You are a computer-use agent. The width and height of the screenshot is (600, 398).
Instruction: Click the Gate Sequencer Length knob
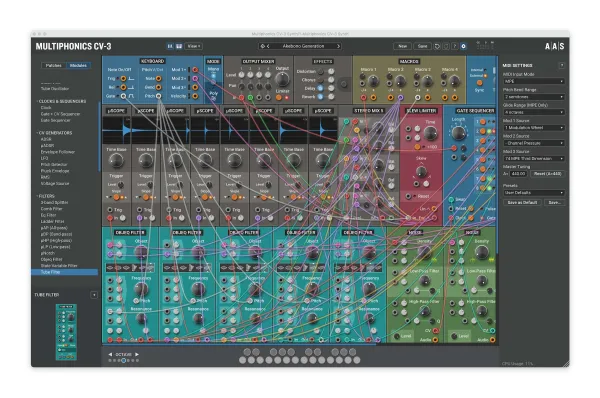point(458,133)
